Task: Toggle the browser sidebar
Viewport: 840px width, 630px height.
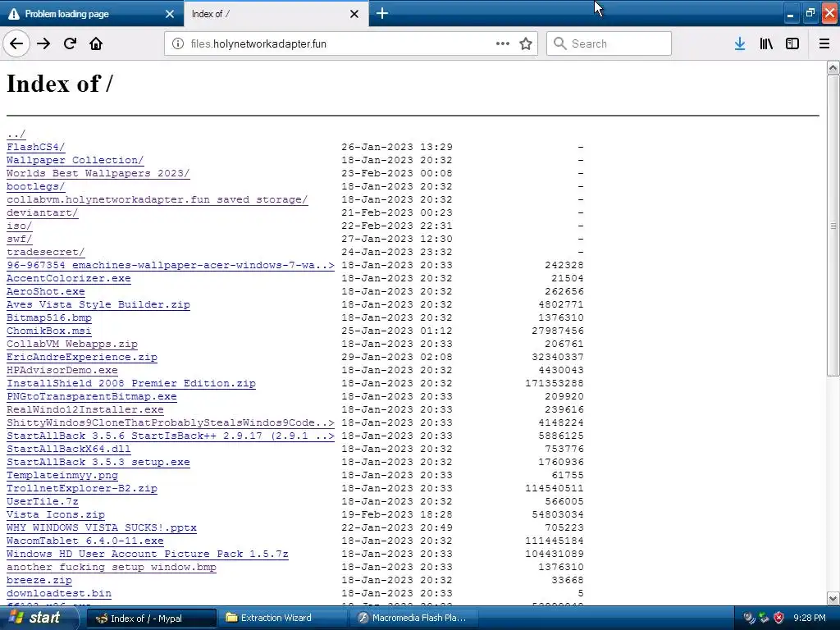Action: tap(792, 43)
